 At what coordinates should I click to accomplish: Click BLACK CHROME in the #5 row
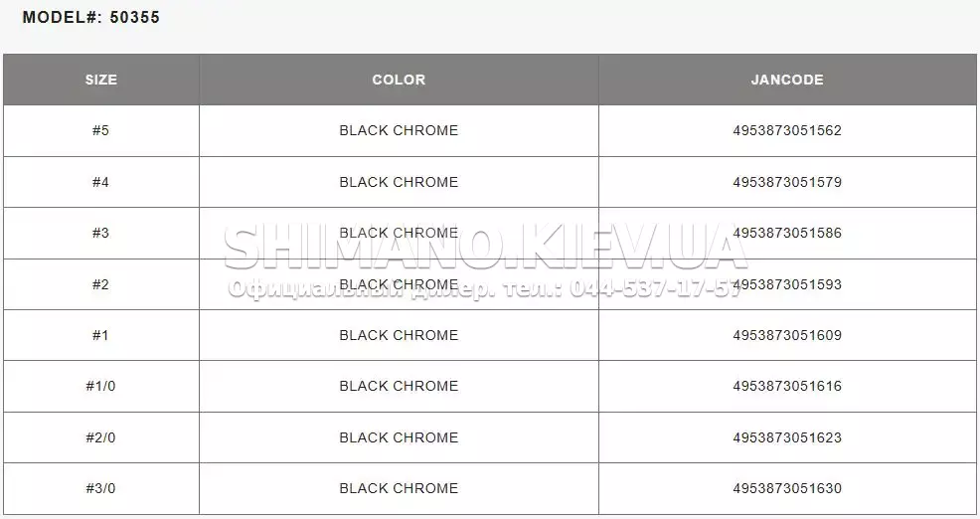(399, 130)
